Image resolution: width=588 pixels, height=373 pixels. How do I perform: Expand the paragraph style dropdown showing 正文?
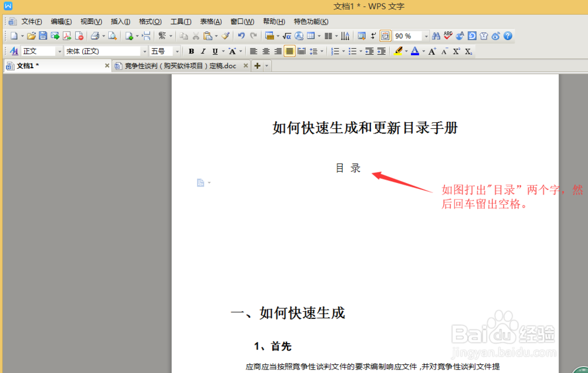tap(59, 51)
